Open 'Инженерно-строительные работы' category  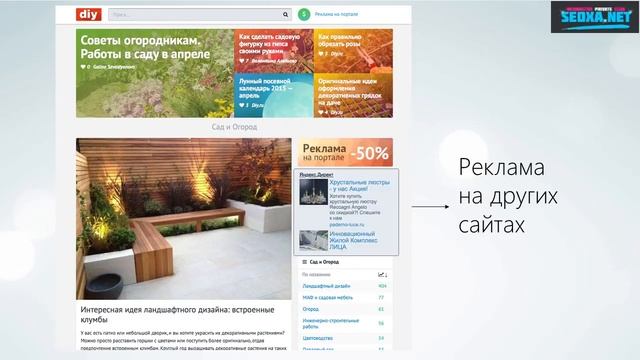[x=331, y=324]
